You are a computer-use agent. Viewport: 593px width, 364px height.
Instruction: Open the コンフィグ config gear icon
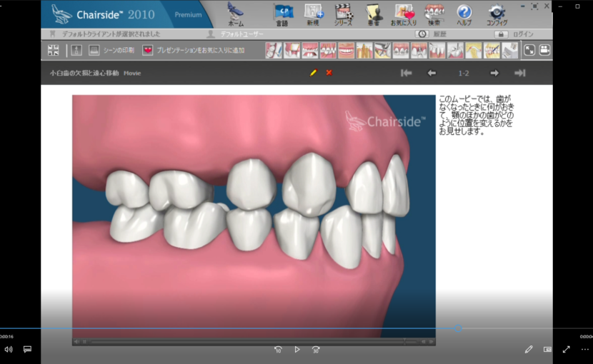click(x=497, y=14)
